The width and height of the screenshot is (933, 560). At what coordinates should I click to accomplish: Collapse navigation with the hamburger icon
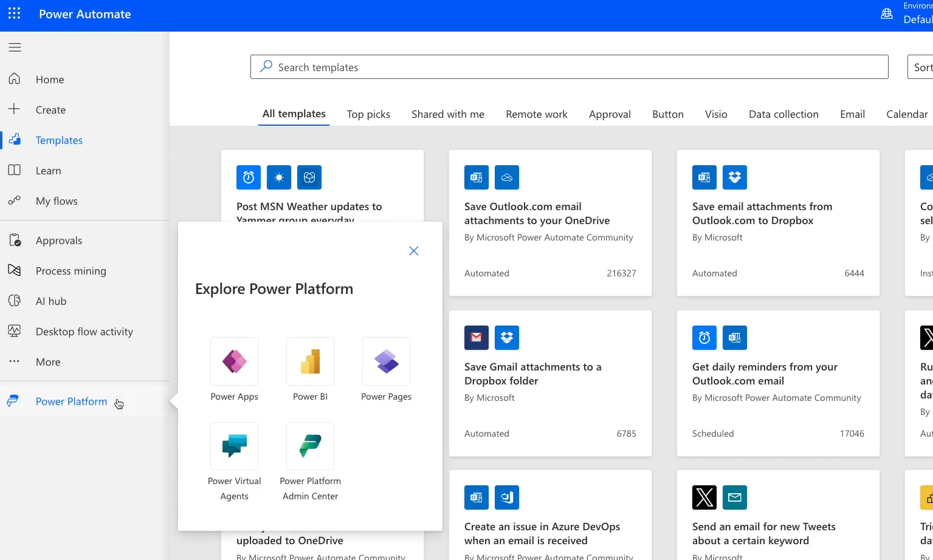click(15, 47)
